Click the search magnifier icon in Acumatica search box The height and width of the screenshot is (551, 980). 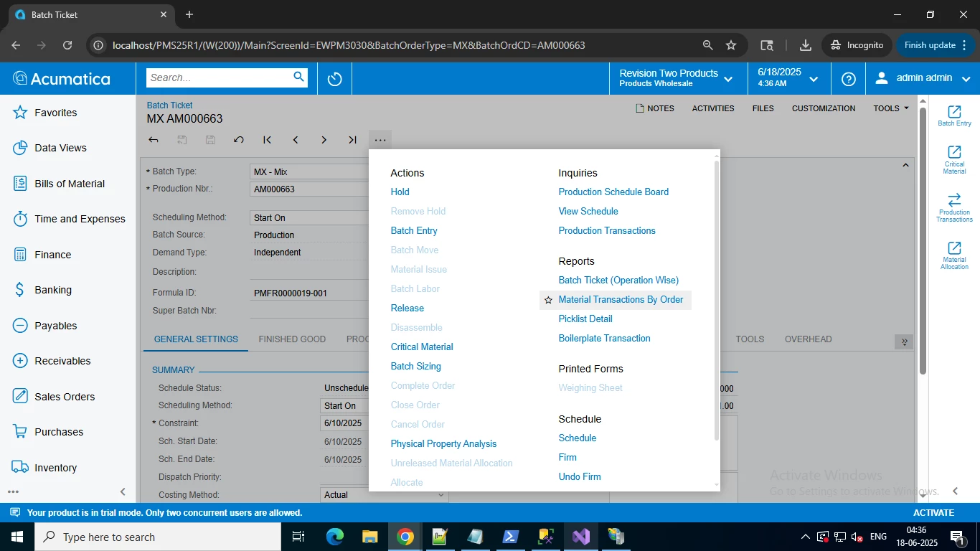(x=299, y=77)
